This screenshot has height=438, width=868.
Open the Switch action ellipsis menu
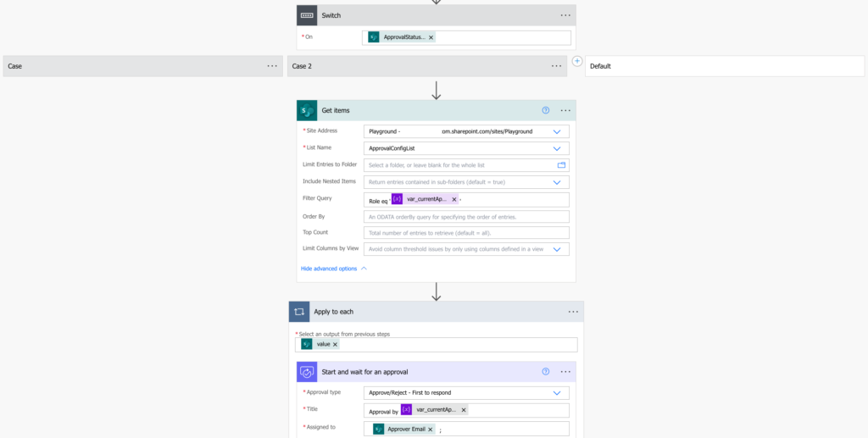coord(565,15)
